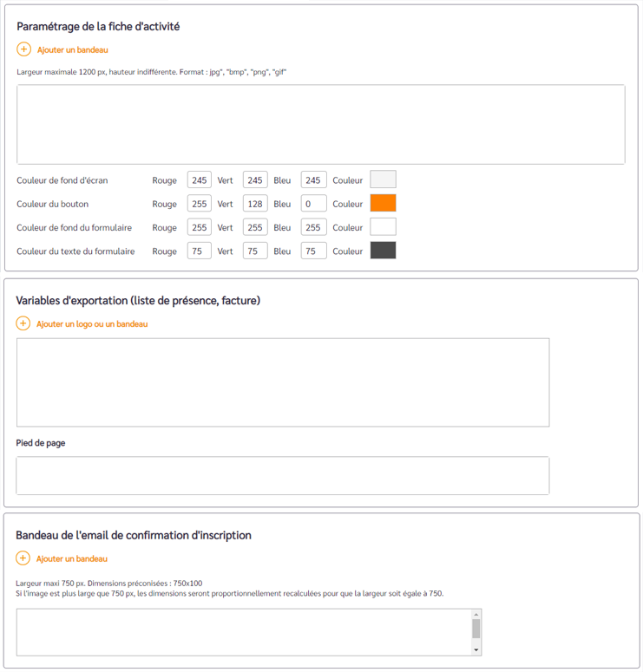Edit Rouge value for Couleur du texte du formulaire
643x672 pixels.
199,251
